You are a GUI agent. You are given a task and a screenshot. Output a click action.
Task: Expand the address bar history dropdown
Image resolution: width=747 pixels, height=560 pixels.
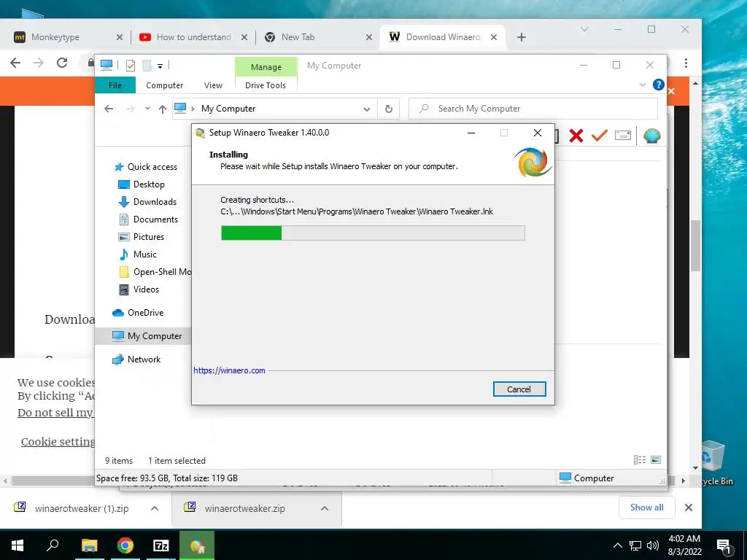point(366,109)
